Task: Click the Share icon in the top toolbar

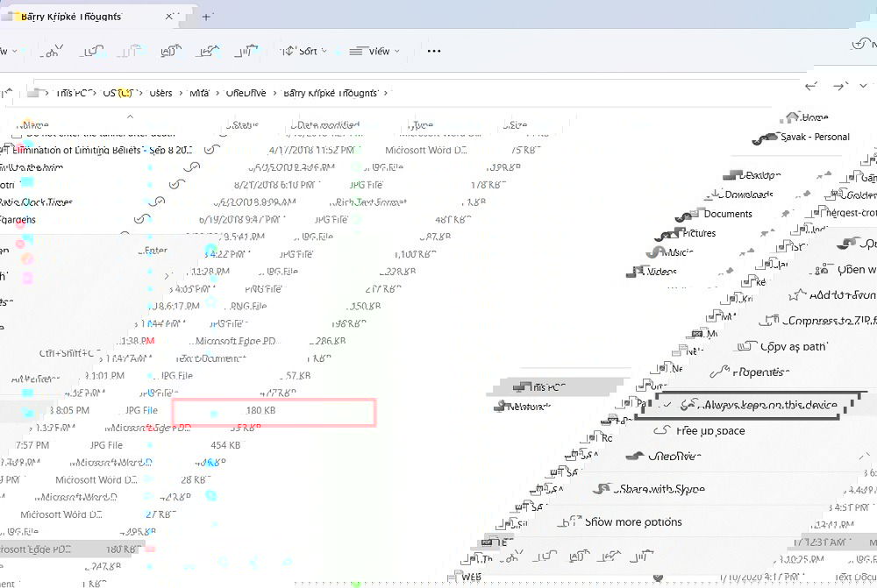Action: point(208,51)
